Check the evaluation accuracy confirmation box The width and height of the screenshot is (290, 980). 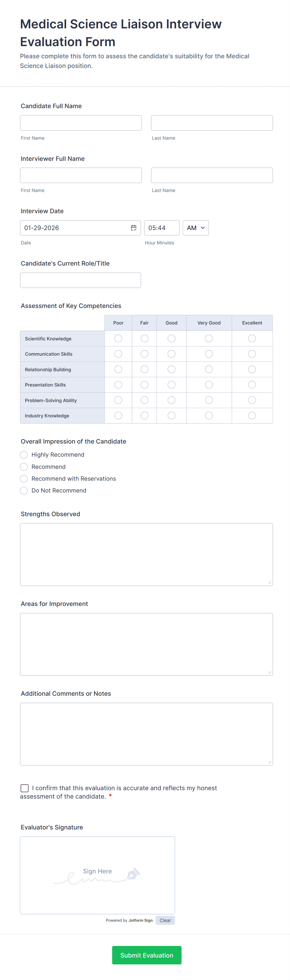point(25,788)
